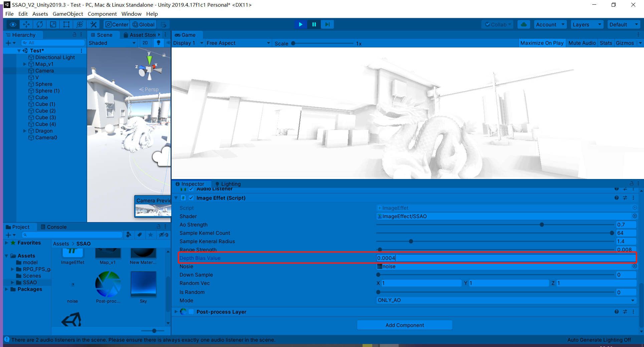Select the Rotate tool in toolbar

40,24
